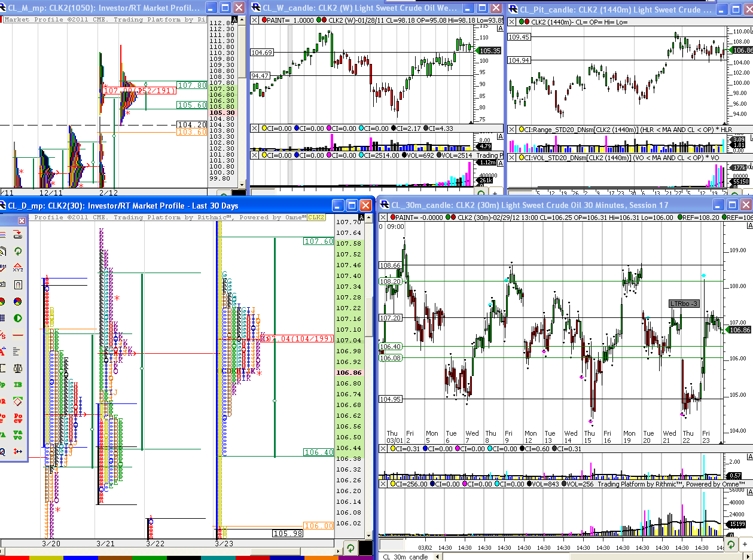The image size is (753, 560).
Task: Click the 104.20 level label in CL_M_mp
Action: pyautogui.click(x=192, y=124)
